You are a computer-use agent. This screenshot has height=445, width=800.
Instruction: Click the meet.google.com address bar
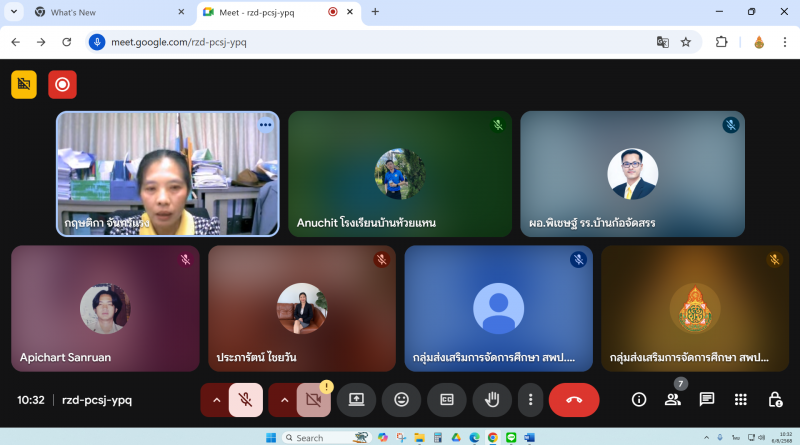[370, 42]
